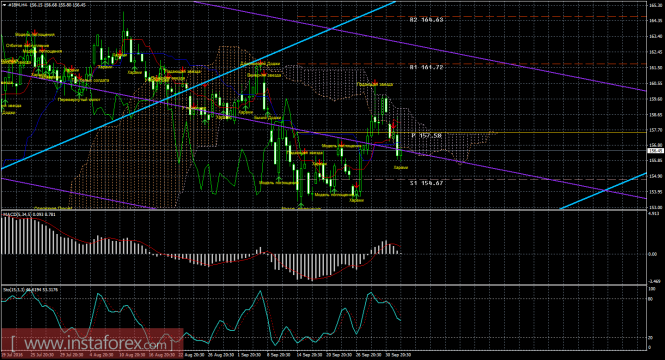
Task: Click the 165.30 price at axis top
Action: pyautogui.click(x=655, y=5)
